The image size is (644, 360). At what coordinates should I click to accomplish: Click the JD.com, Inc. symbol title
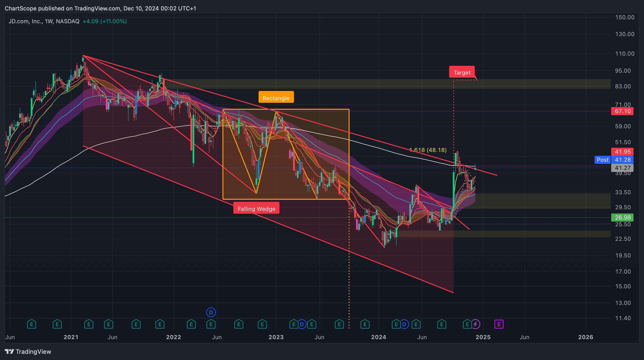click(25, 21)
